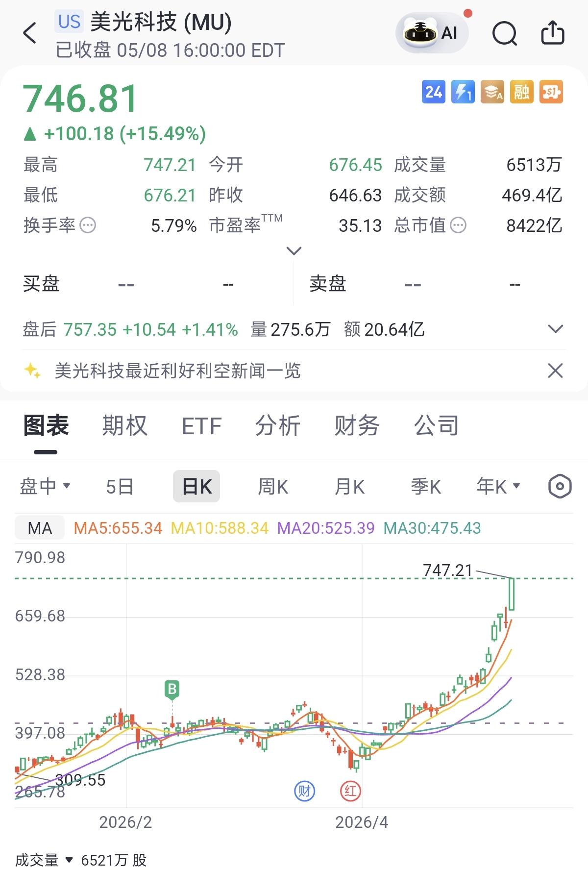Tap the blue lightning bolt badge
The height and width of the screenshot is (870, 588).
click(x=463, y=92)
